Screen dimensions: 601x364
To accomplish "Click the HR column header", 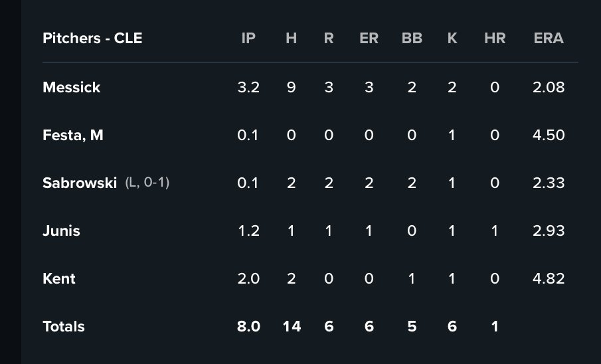I will [495, 38].
